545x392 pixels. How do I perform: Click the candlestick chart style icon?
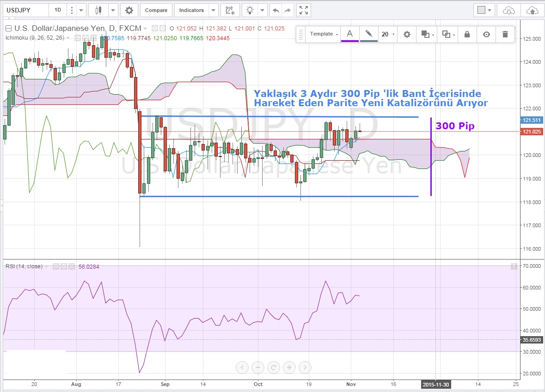coord(98,10)
